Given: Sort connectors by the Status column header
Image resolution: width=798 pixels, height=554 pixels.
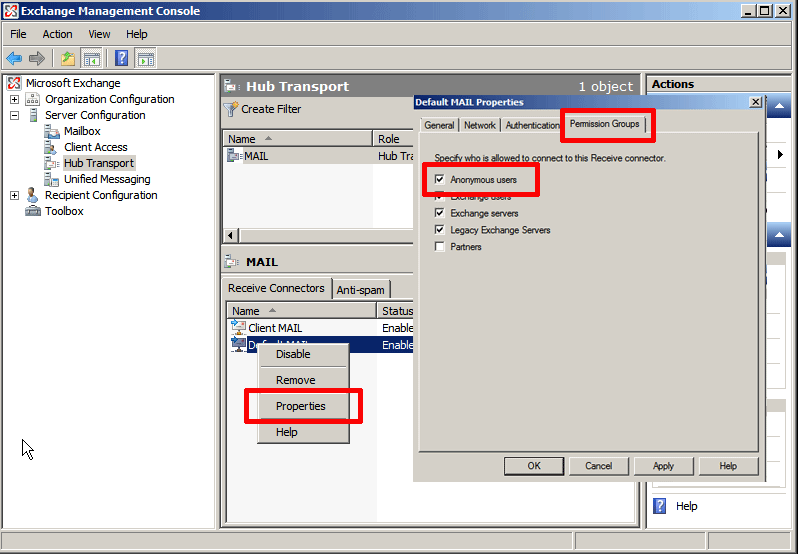Looking at the screenshot, I should pyautogui.click(x=396, y=311).
